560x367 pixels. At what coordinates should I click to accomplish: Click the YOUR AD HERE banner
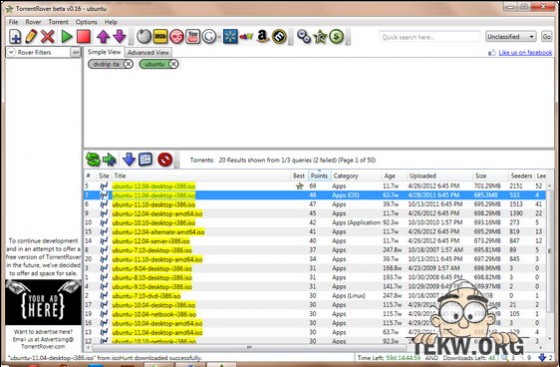click(x=43, y=302)
